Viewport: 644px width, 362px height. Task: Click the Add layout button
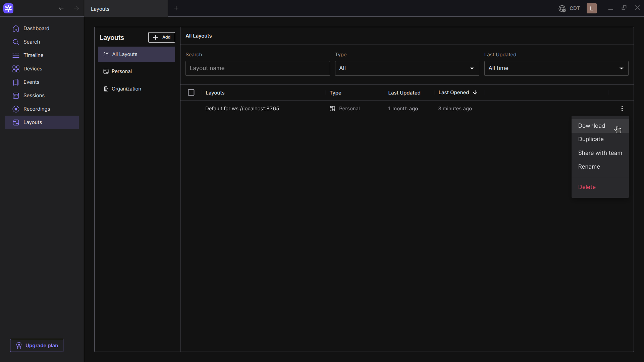[161, 37]
